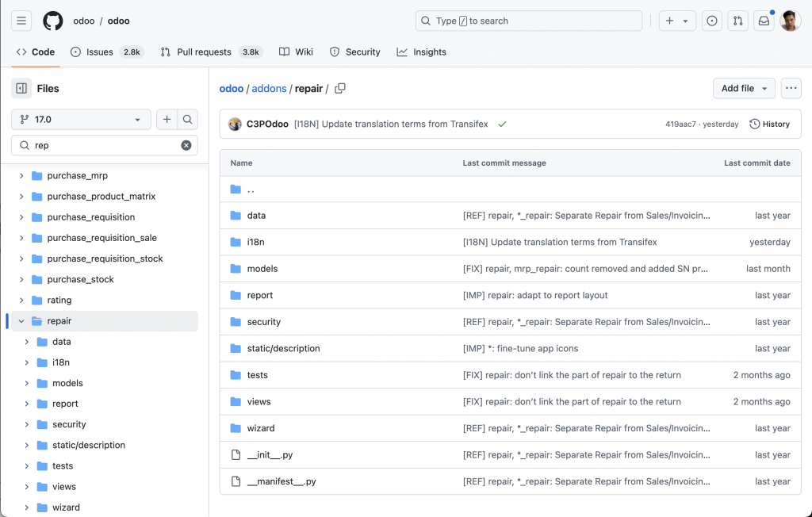Image resolution: width=812 pixels, height=517 pixels.
Task: Open the Pull requests tab
Action: click(x=212, y=52)
